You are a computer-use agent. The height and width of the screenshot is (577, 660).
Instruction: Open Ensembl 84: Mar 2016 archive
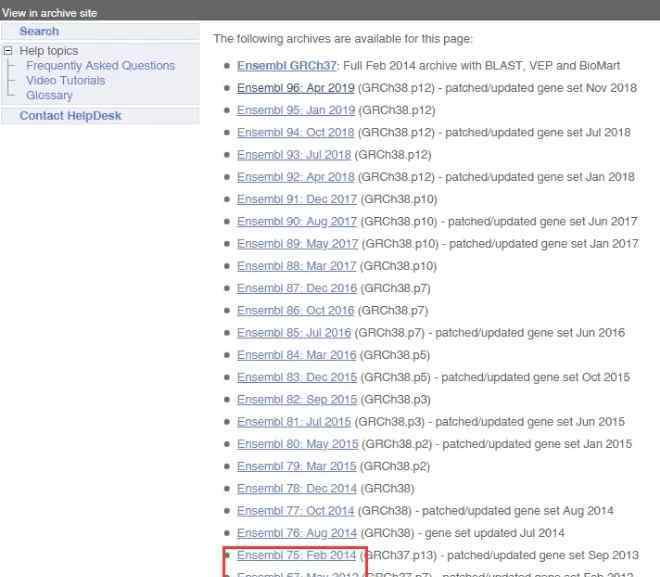click(296, 355)
